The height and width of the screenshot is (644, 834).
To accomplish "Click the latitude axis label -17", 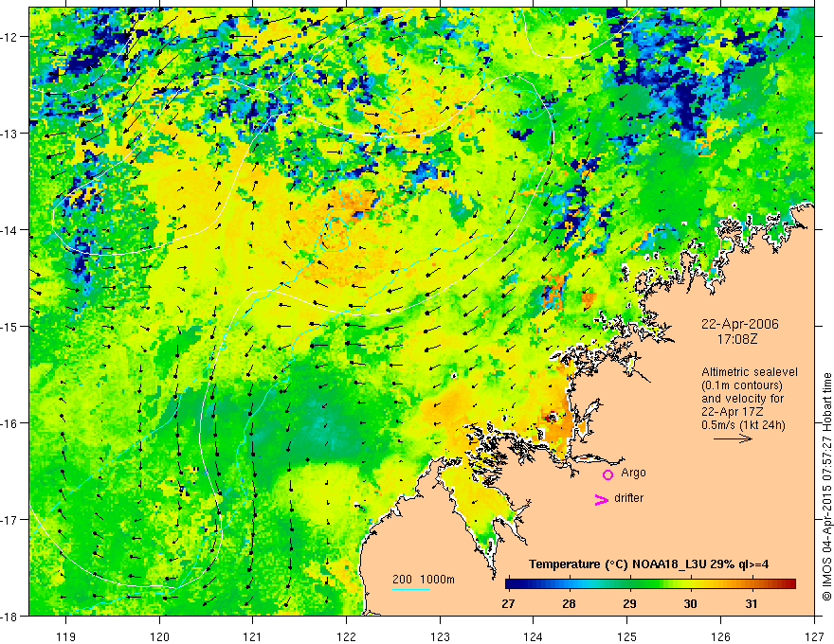I will pos(10,520).
